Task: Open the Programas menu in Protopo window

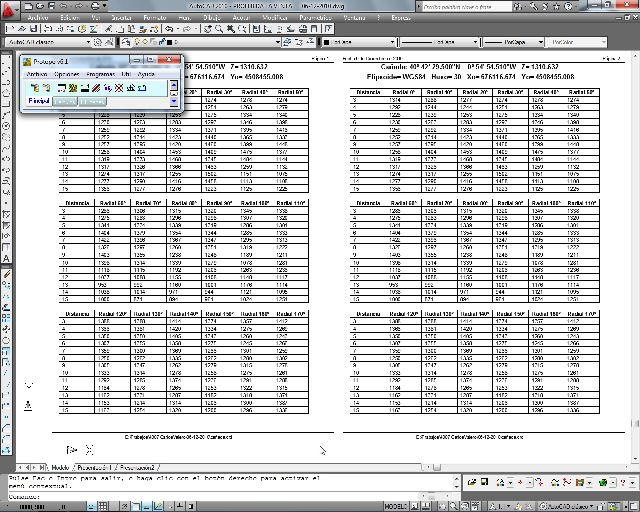Action: 100,74
